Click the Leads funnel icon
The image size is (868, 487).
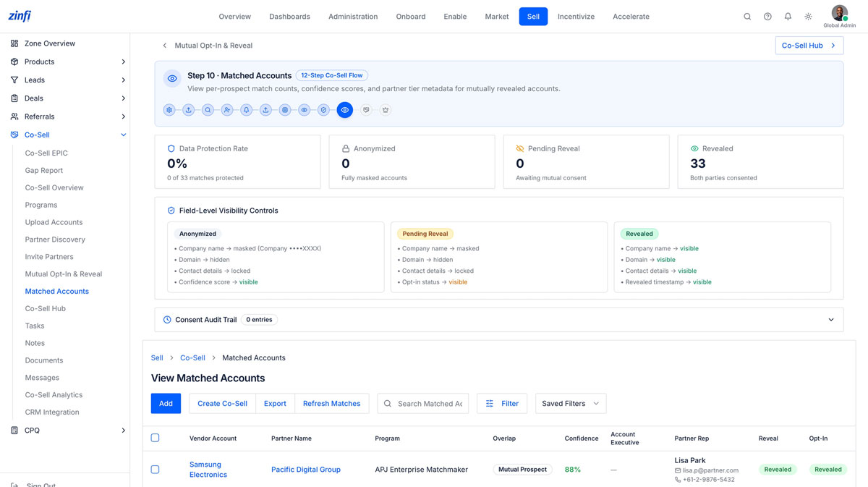click(14, 80)
